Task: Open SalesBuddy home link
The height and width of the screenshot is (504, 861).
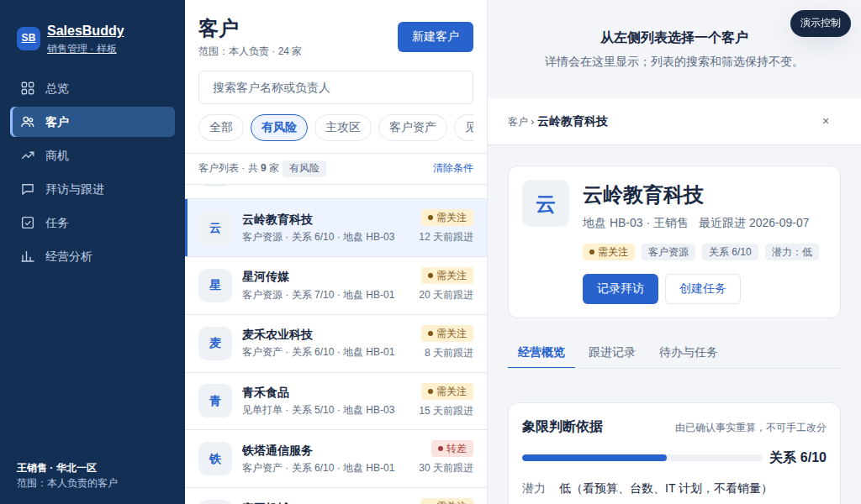Action: 86,31
